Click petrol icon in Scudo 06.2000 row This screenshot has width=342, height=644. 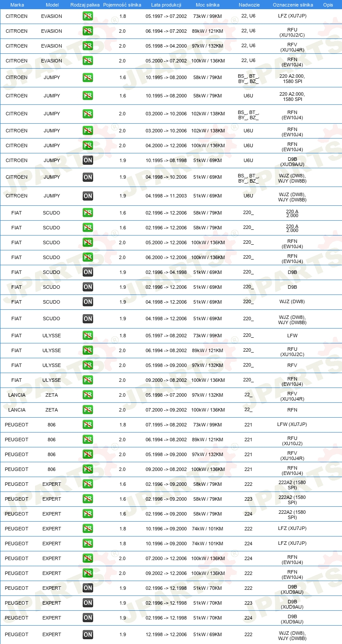[x=88, y=257]
